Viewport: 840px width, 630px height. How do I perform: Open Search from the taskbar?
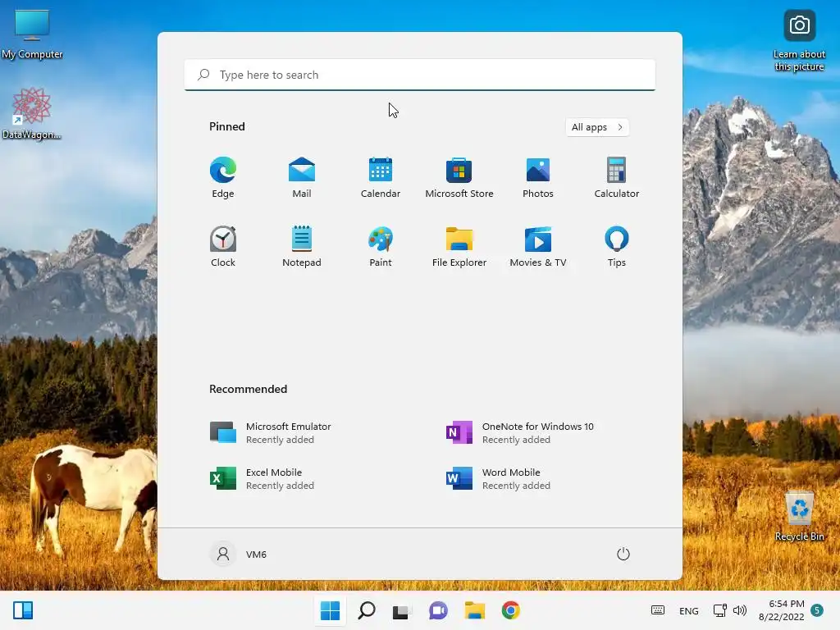(367, 610)
